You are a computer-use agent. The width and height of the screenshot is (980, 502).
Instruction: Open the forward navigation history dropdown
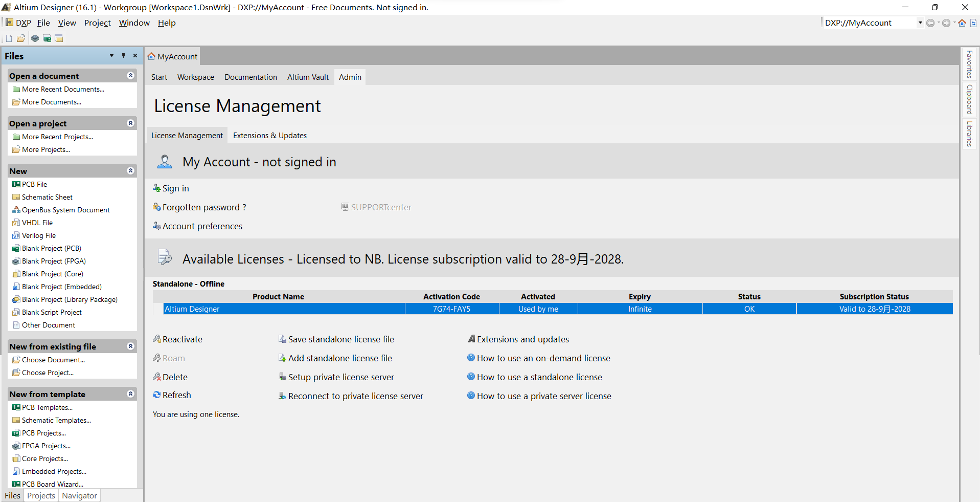click(x=954, y=23)
